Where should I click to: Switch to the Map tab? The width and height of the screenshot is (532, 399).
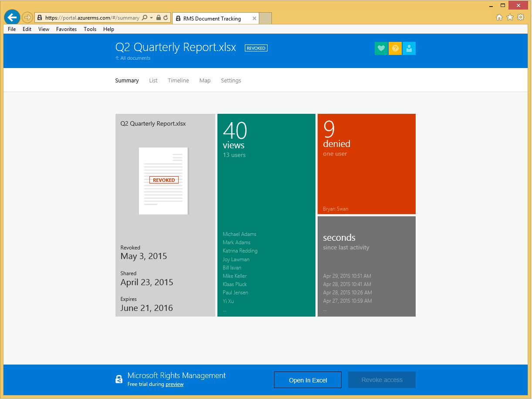click(205, 81)
